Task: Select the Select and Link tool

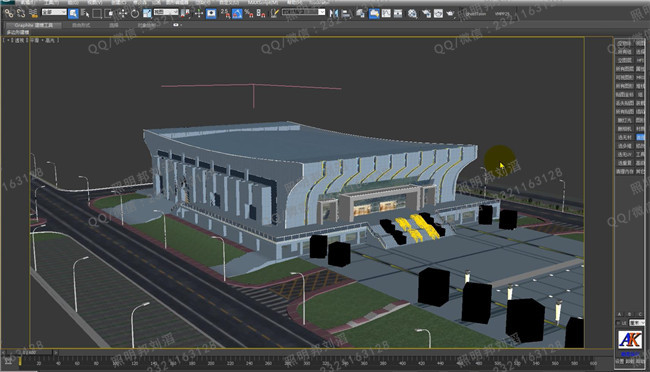Action: click(9, 13)
